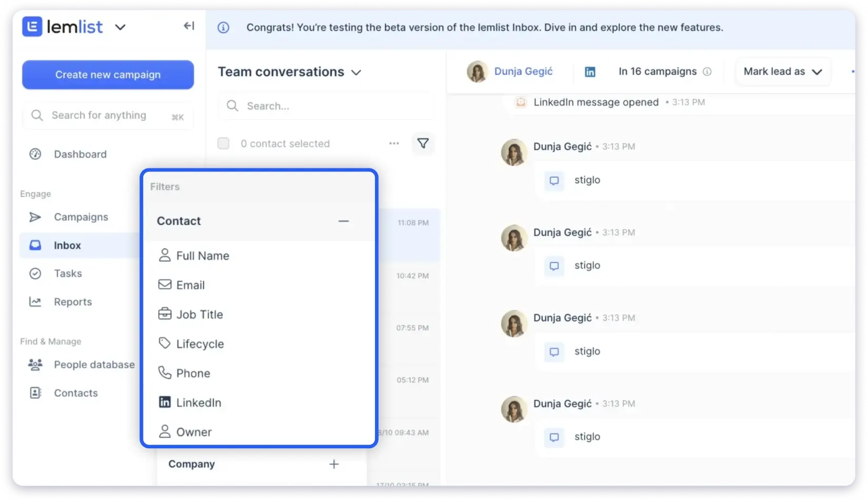868x501 pixels.
Task: Open the filter funnel icon
Action: pyautogui.click(x=423, y=143)
